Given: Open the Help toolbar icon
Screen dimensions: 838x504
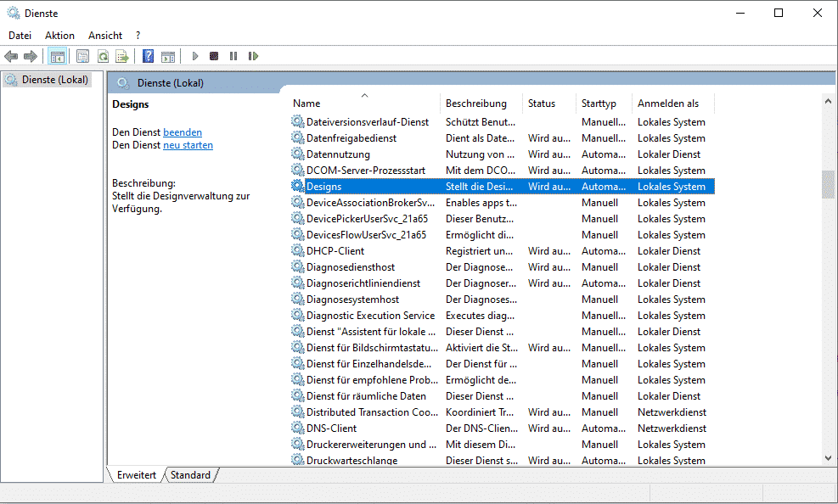Looking at the screenshot, I should (148, 56).
